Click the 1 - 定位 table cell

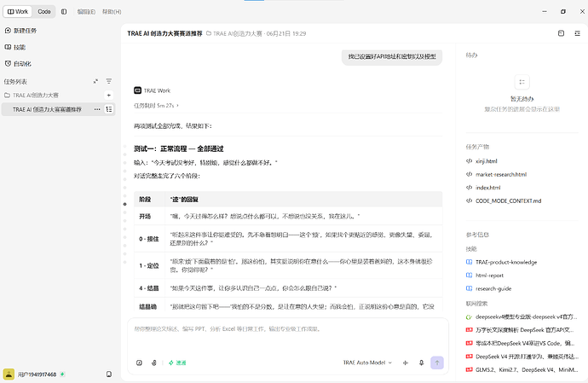tap(149, 265)
